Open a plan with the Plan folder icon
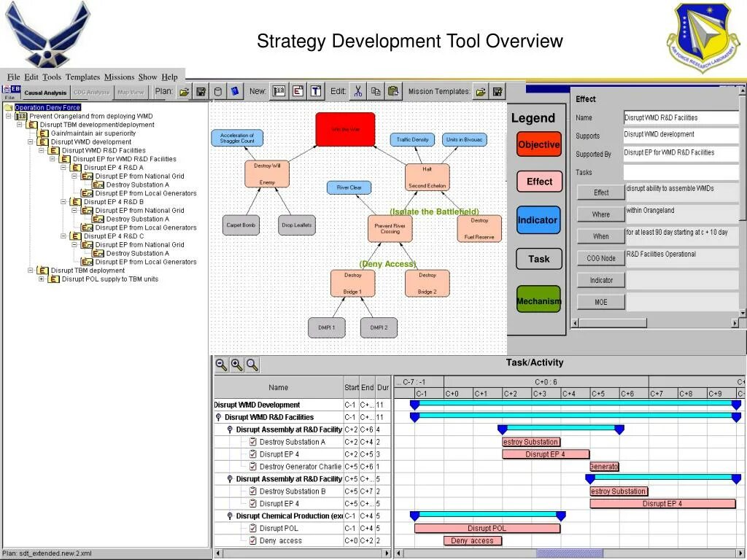Image resolution: width=747 pixels, height=560 pixels. tap(185, 91)
